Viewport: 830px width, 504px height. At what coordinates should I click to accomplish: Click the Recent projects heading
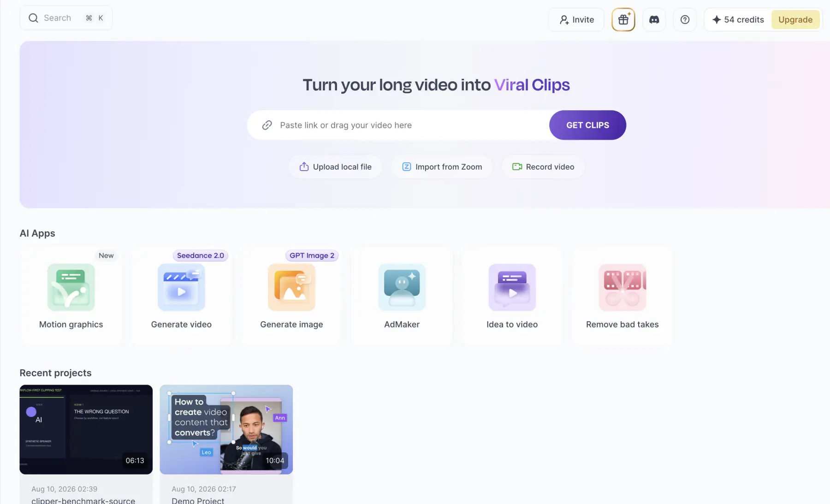[55, 373]
